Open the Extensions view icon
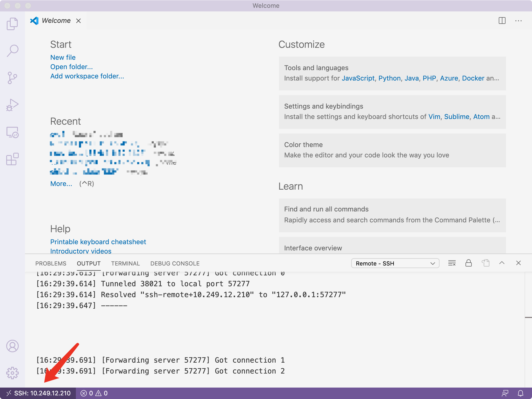532x399 pixels. click(x=12, y=159)
